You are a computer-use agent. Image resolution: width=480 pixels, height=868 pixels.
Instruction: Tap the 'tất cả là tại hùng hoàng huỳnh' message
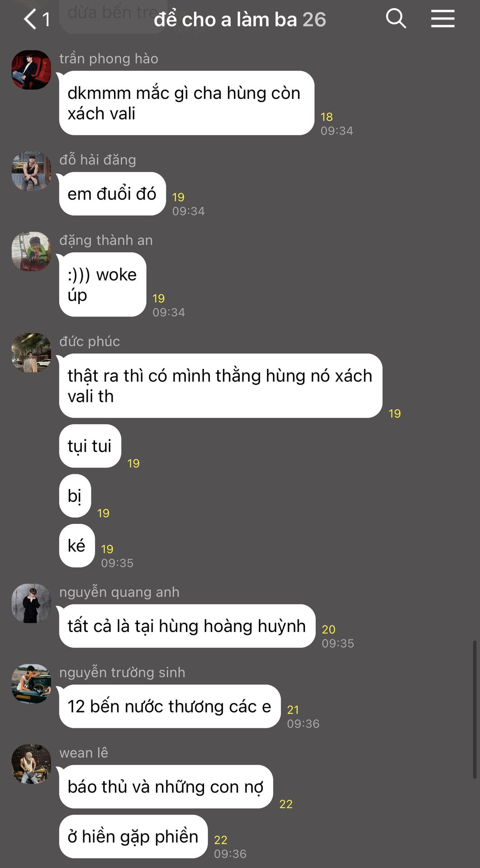pyautogui.click(x=187, y=626)
